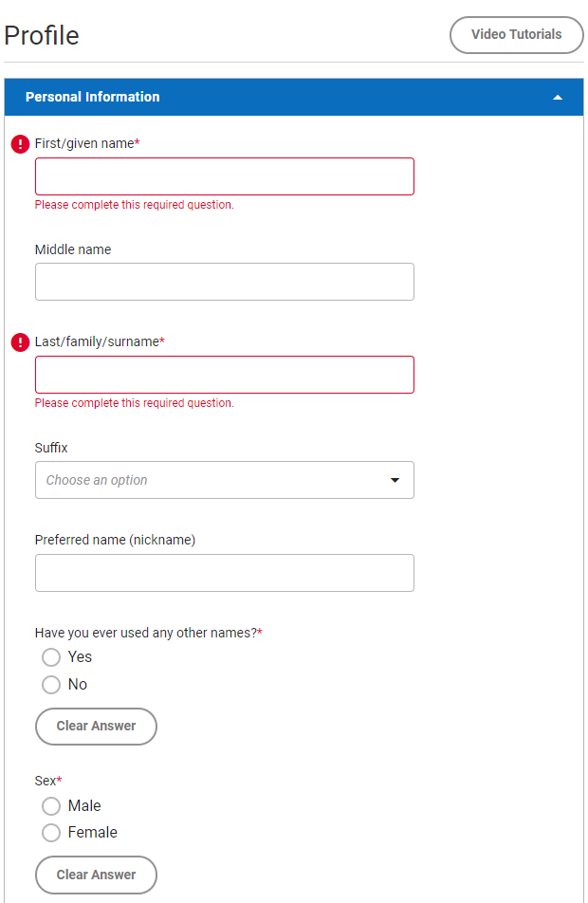Click the error icon beside First/given name
Screen dimensions: 588x903
[x=20, y=142]
